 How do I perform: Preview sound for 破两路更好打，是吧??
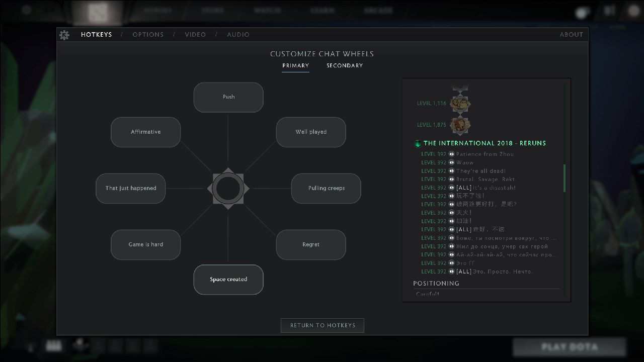coord(451,205)
